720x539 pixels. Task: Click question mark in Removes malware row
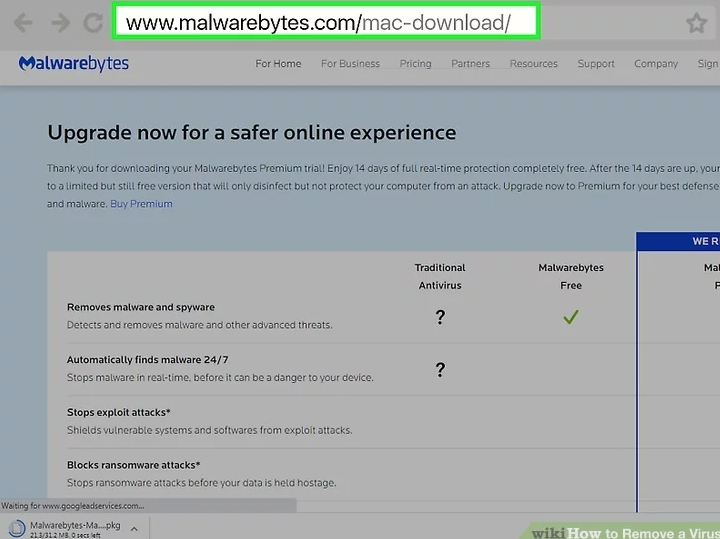[440, 317]
